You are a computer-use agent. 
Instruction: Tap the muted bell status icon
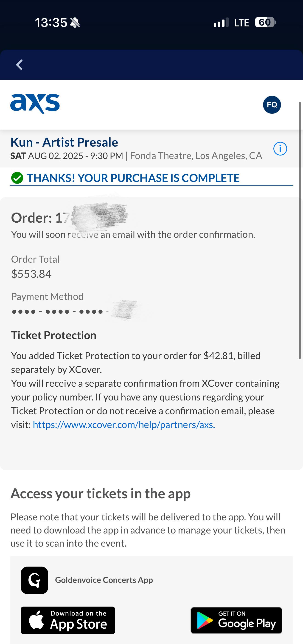tap(75, 23)
